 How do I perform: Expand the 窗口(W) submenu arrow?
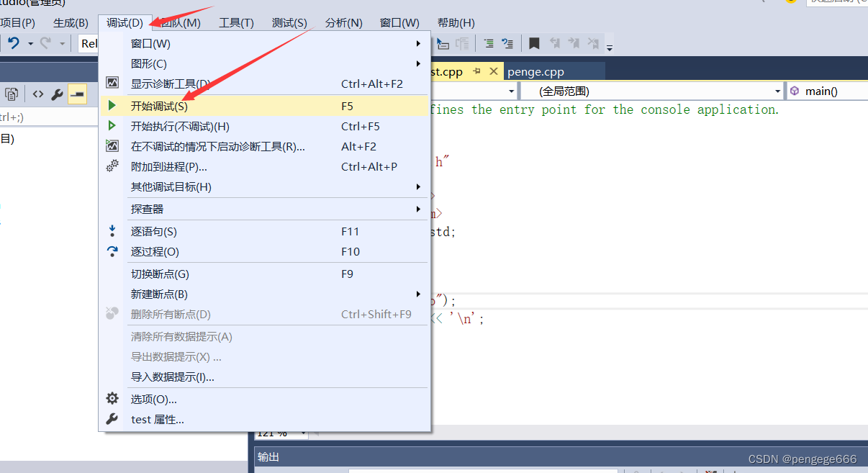(417, 43)
